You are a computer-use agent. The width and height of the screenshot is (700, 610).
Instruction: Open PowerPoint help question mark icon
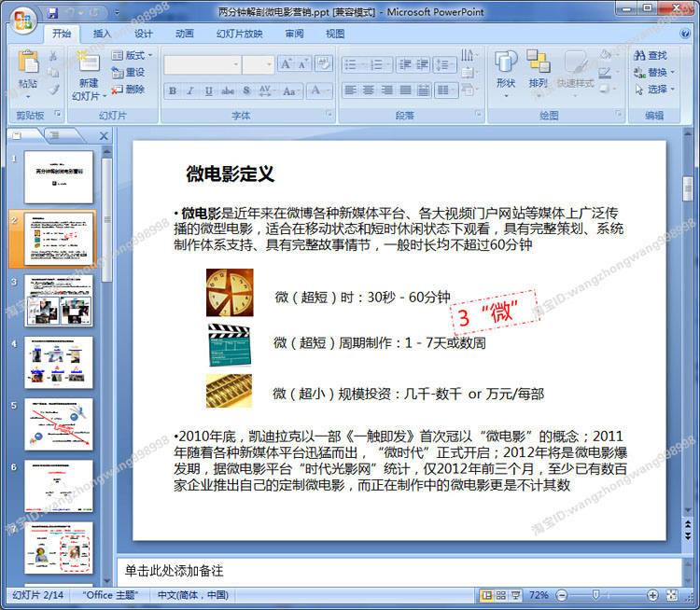point(685,34)
